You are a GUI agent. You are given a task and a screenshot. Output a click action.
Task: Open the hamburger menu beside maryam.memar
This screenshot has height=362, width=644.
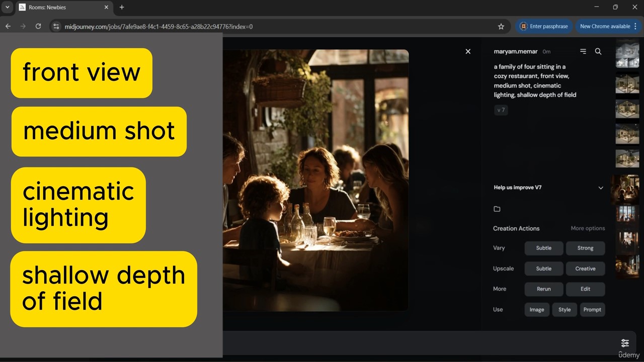[583, 51]
